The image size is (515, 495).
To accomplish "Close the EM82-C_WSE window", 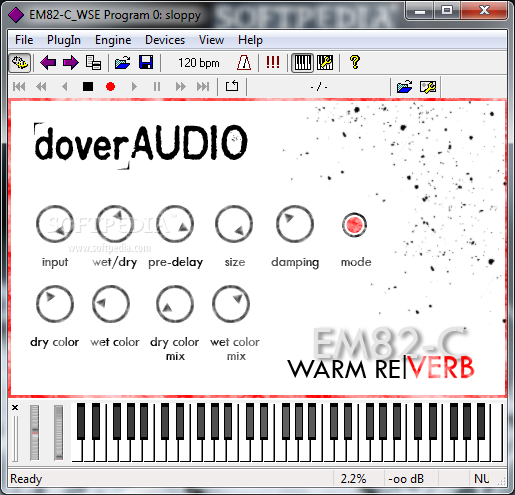I will pyautogui.click(x=484, y=11).
